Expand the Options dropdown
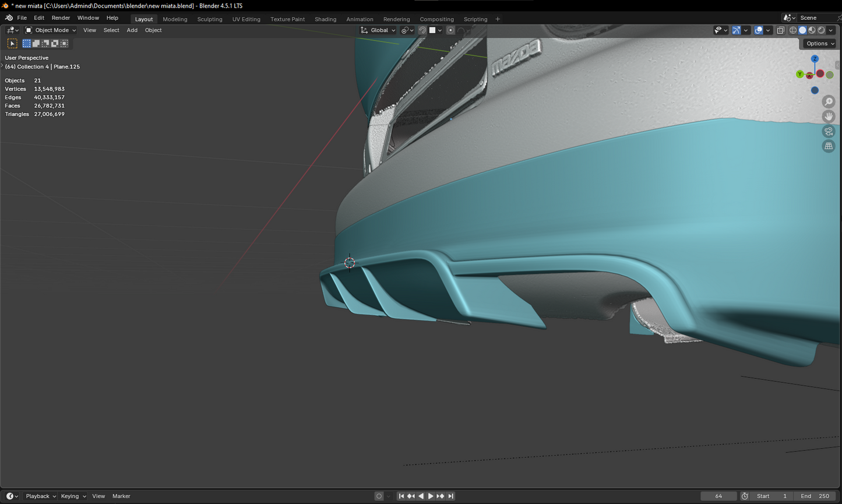This screenshot has width=842, height=504. pos(820,44)
